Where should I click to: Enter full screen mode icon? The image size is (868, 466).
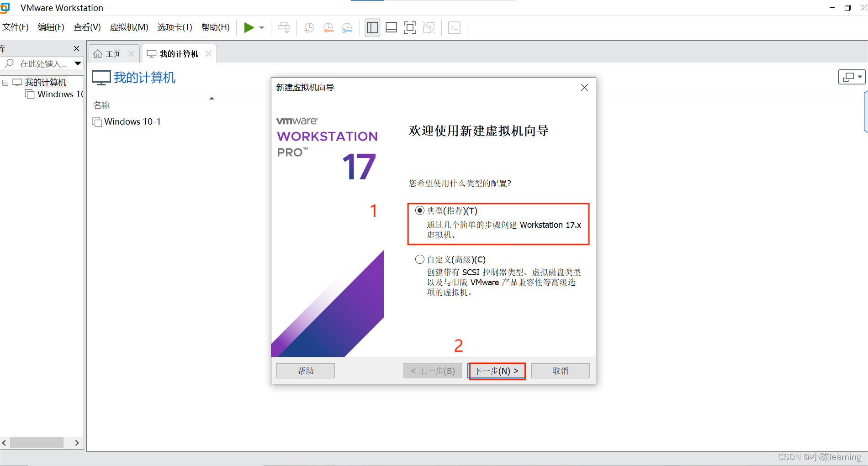pos(410,27)
